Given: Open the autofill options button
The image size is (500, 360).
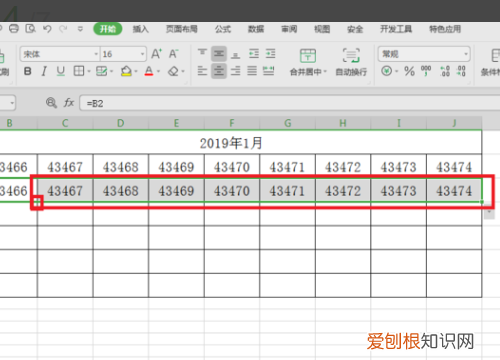Looking at the screenshot, I should [489, 213].
